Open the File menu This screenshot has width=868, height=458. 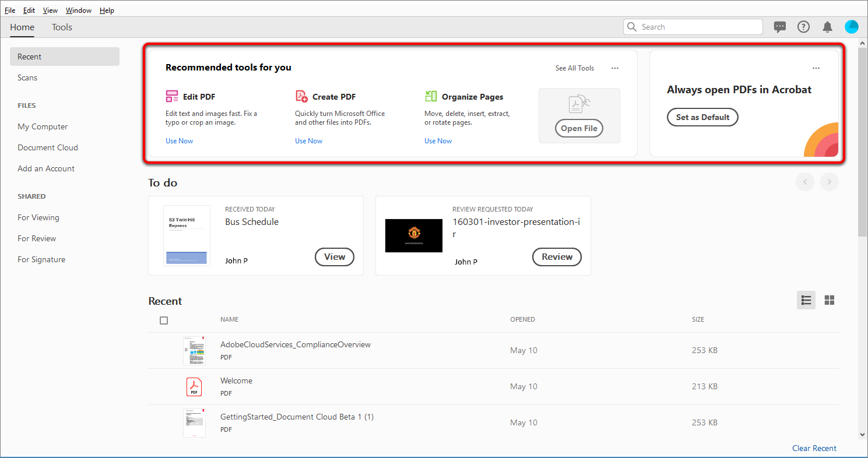tap(10, 10)
